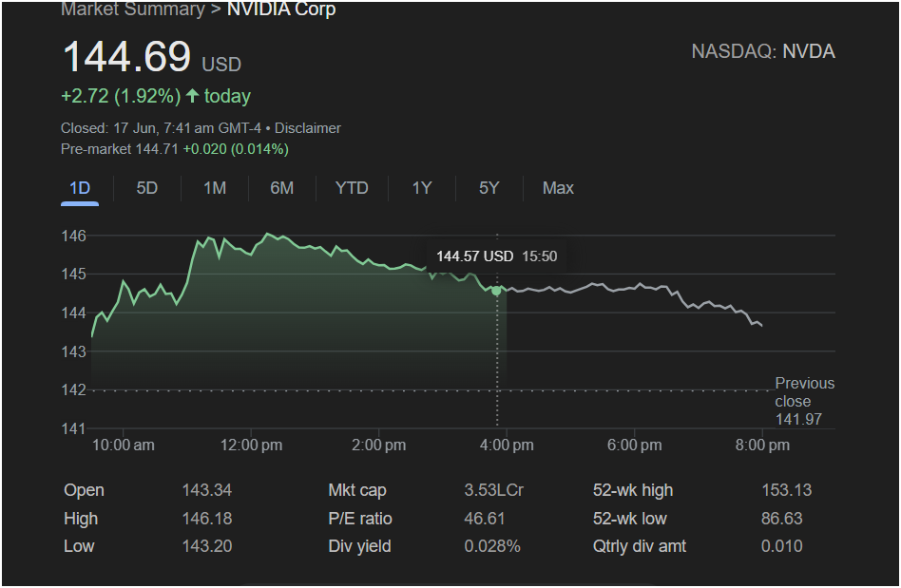Click the NASDAQ: NVDA ticker label
The width and height of the screenshot is (901, 588).
coord(763,52)
